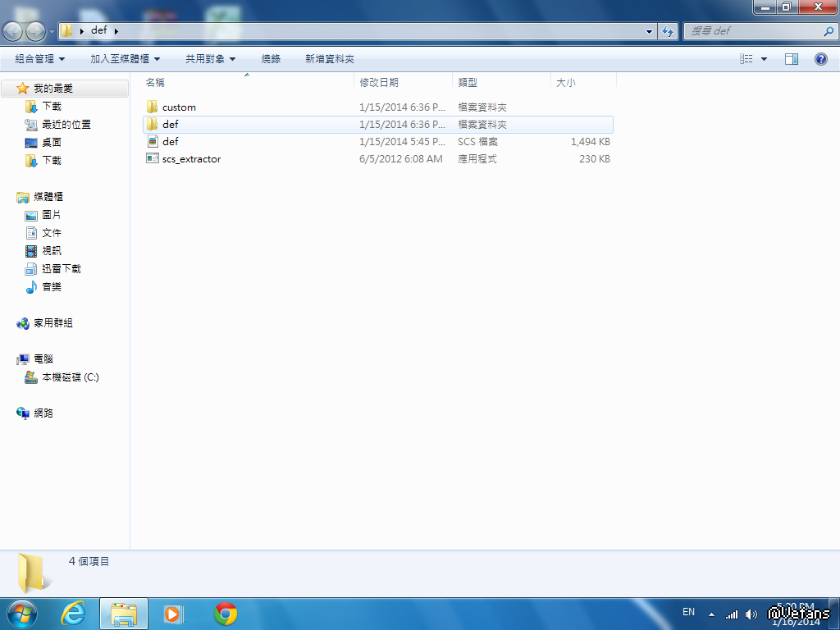Click the def breadcrumb in address bar

click(x=99, y=30)
